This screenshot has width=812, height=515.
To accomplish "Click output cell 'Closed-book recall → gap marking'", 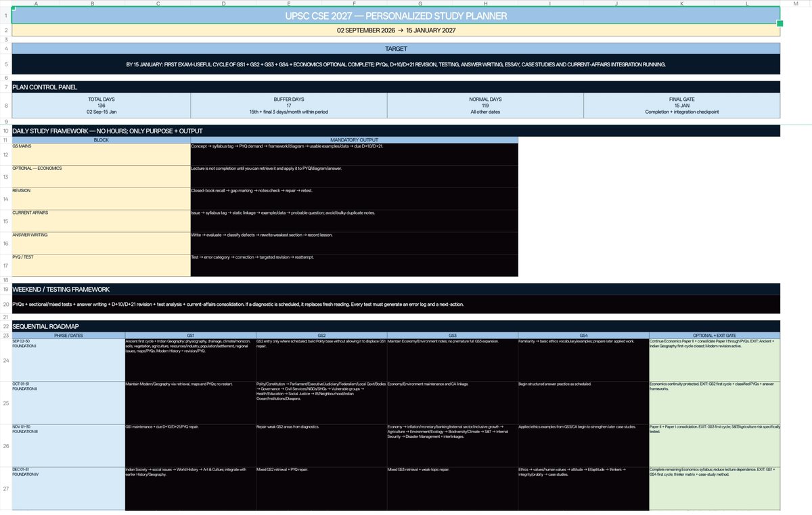I will 355,198.
